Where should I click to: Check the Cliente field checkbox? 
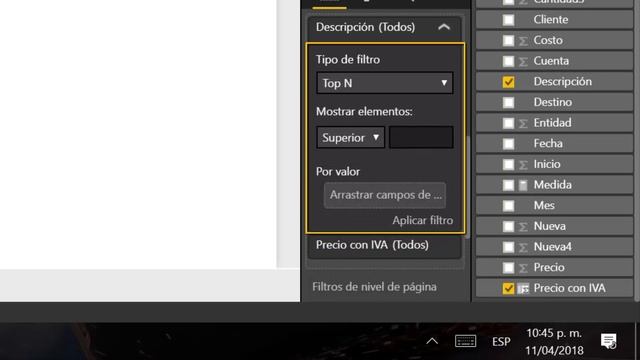(508, 20)
